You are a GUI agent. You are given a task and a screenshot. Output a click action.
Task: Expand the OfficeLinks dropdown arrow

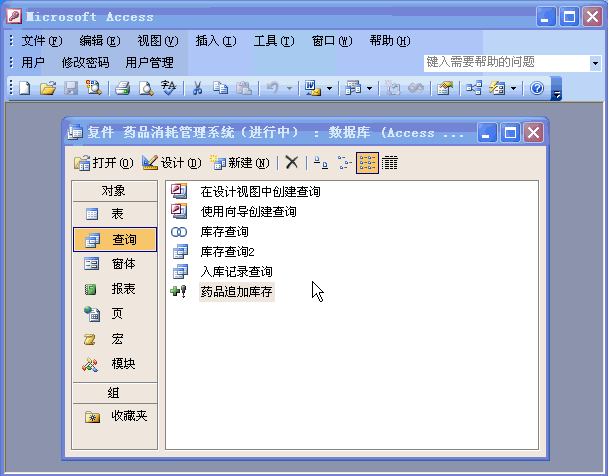[x=330, y=89]
